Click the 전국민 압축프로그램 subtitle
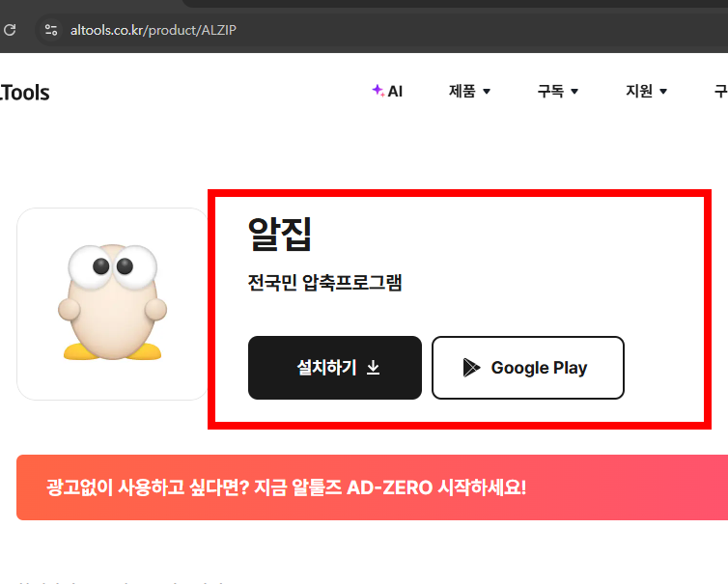Screen dimensions: 728x584 click(324, 283)
